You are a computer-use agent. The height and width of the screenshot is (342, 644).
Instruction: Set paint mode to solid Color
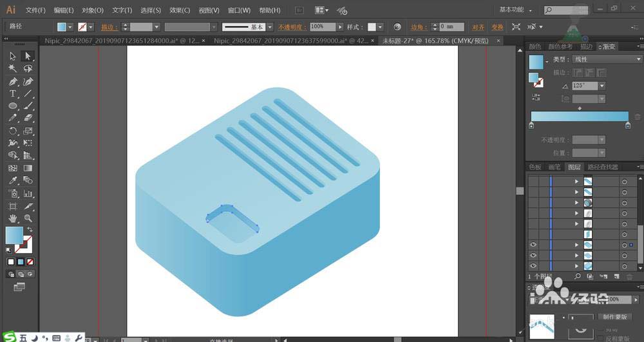(x=11, y=261)
